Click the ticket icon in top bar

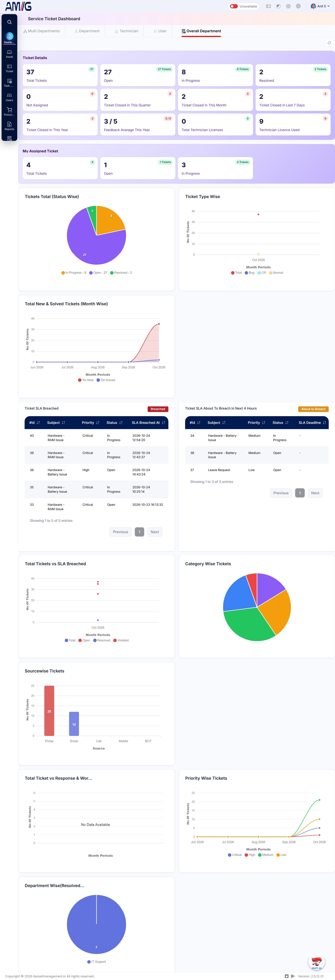tap(268, 6)
